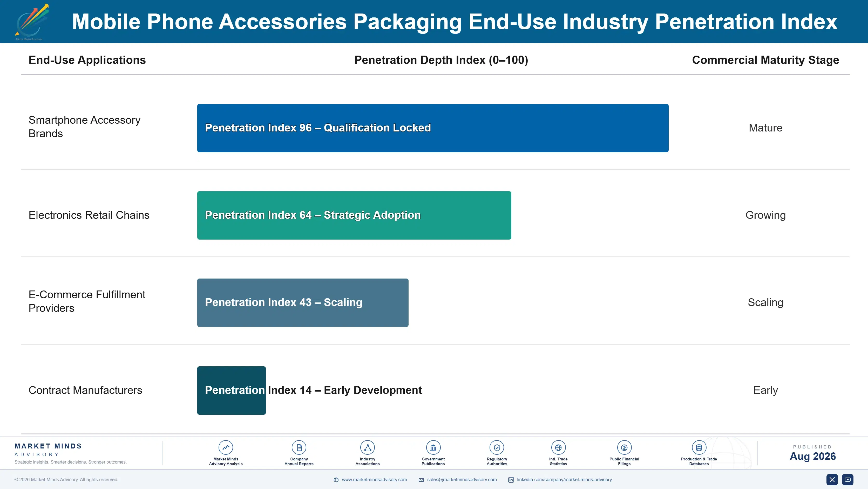Click the Government Publications building icon
The width and height of the screenshot is (868, 489).
coord(433,447)
